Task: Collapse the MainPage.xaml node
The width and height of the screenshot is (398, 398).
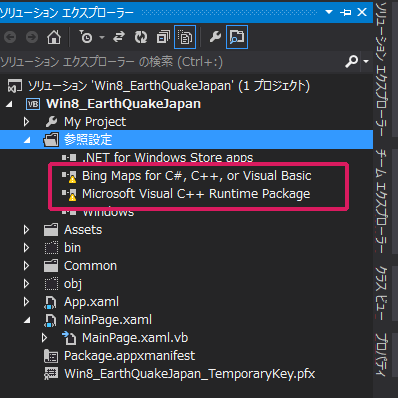Action: [27, 320]
